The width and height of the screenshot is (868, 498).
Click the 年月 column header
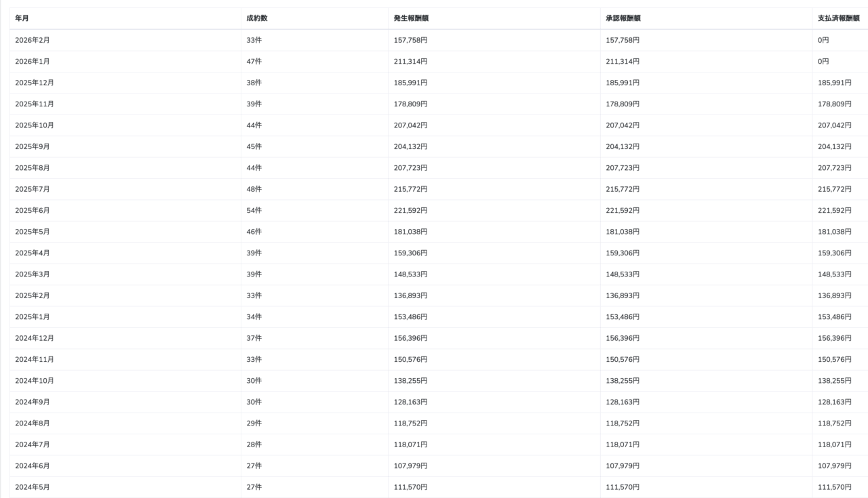[22, 18]
